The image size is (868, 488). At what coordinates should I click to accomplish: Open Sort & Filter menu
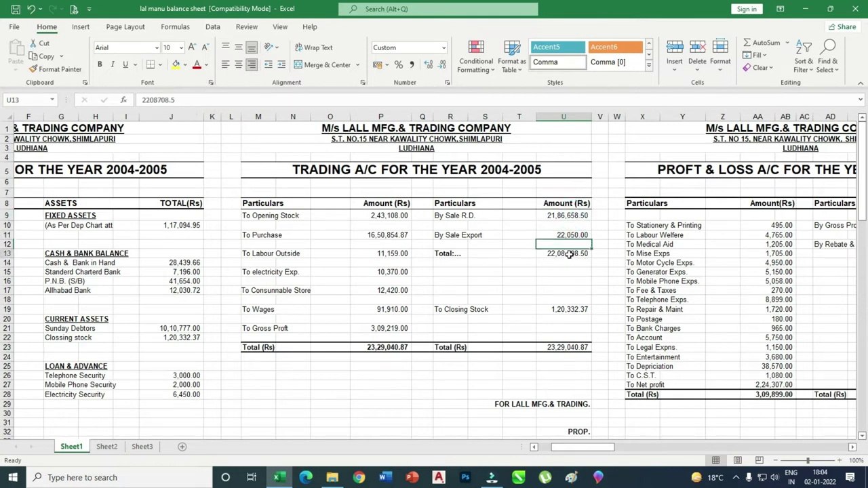(x=804, y=57)
